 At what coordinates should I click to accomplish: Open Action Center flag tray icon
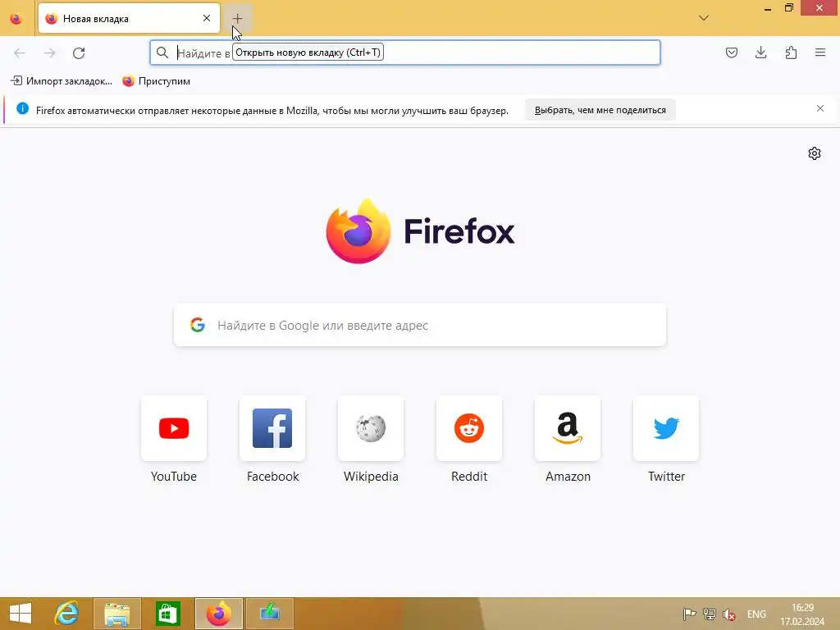click(x=689, y=614)
